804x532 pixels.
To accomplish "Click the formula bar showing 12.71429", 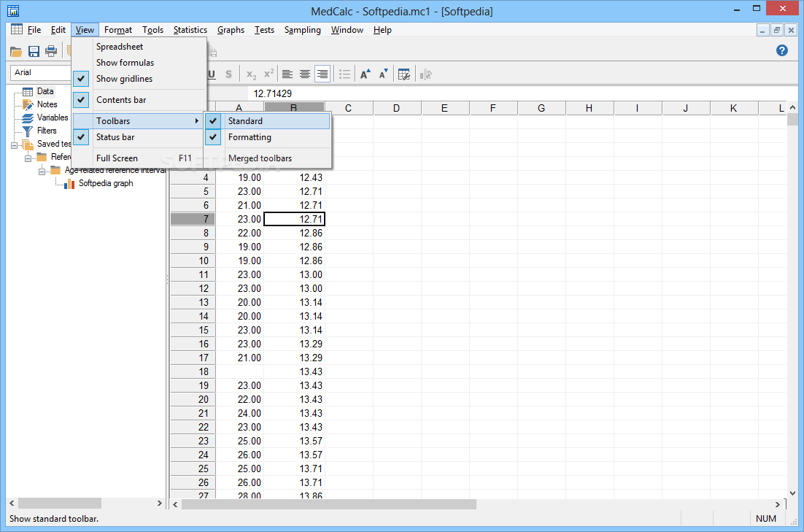I will point(523,93).
